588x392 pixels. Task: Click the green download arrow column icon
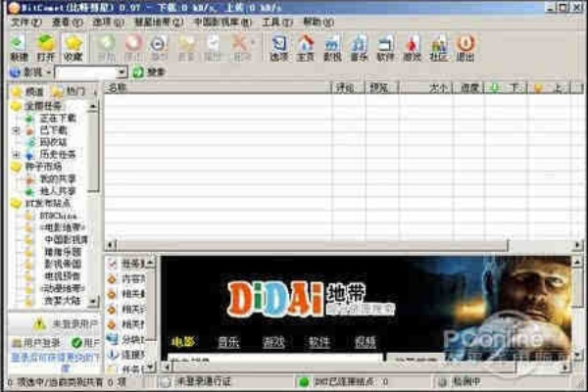tap(495, 88)
